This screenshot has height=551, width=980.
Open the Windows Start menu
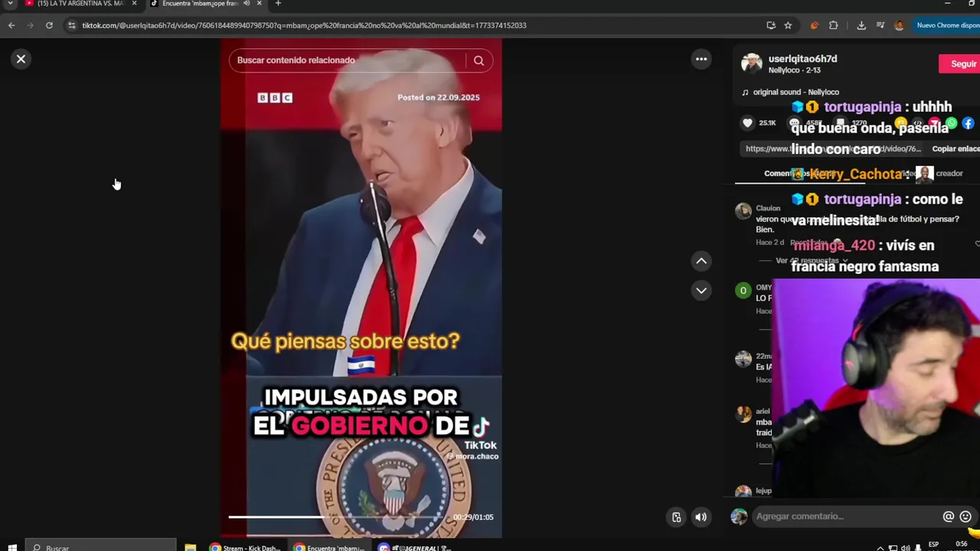pyautogui.click(x=12, y=547)
